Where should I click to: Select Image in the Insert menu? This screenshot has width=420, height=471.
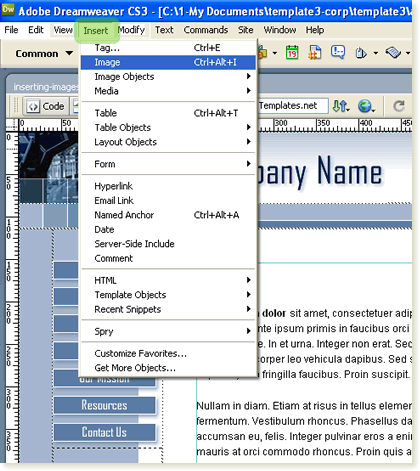pos(168,62)
